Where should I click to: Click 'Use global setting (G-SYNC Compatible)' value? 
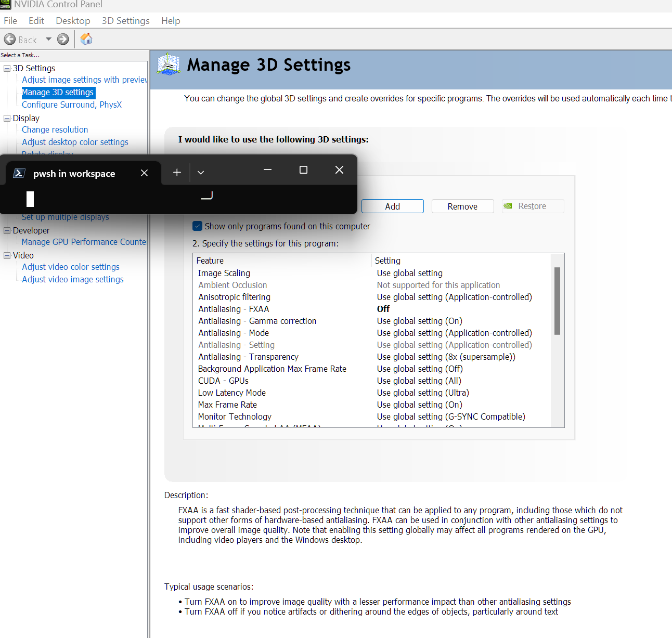pos(451,416)
